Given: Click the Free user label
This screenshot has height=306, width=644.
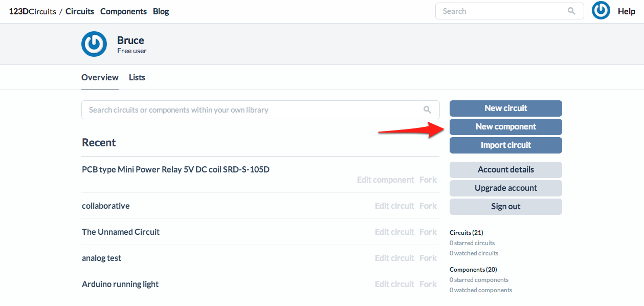Looking at the screenshot, I should coord(132,51).
